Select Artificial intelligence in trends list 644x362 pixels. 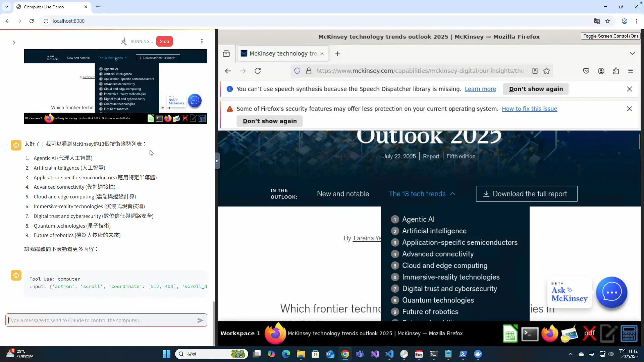coord(434,231)
